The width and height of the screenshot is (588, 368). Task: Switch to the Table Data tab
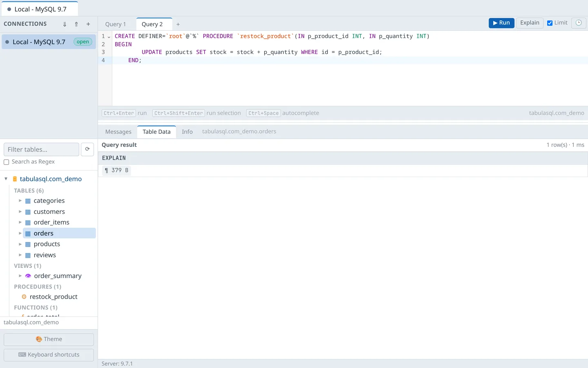pyautogui.click(x=156, y=132)
